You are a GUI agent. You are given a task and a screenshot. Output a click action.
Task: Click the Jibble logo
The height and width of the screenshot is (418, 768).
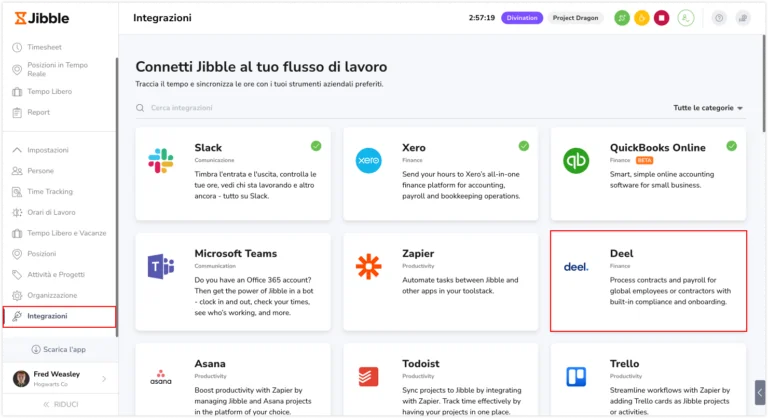42,18
